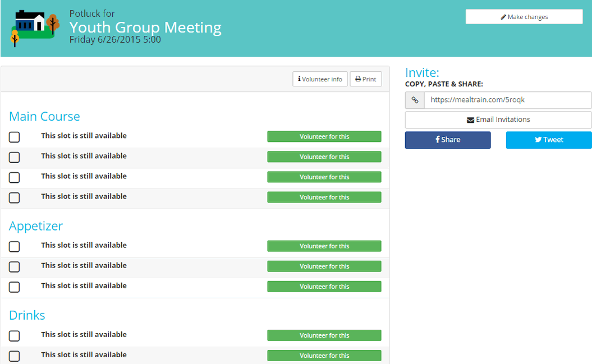
Task: Share the potluck on Facebook
Action: click(447, 140)
